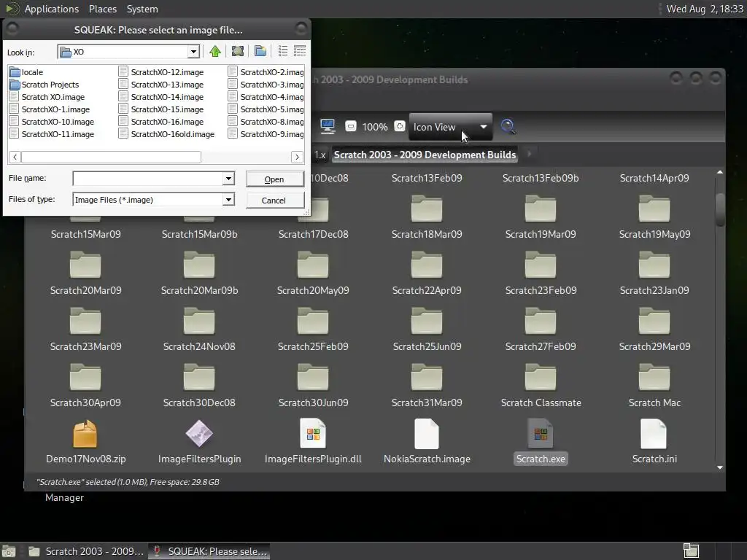Switch file dialog to details view
The image size is (747, 560).
[x=300, y=52]
